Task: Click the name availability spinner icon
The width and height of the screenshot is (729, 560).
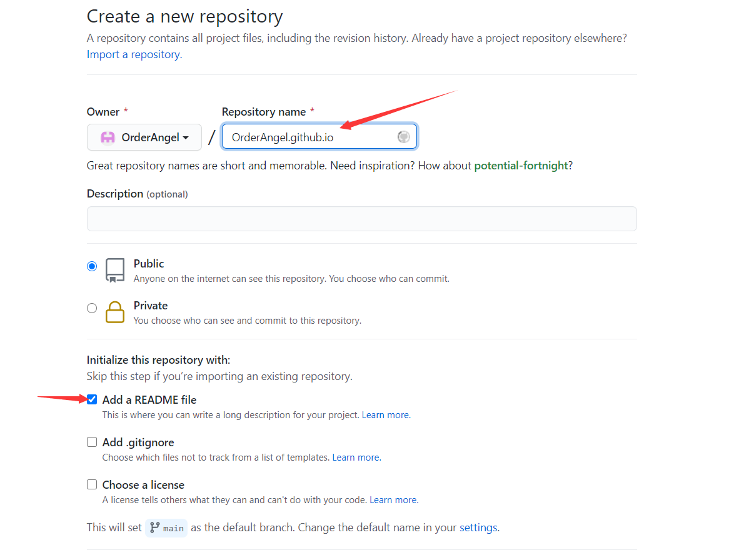Action: pyautogui.click(x=403, y=137)
